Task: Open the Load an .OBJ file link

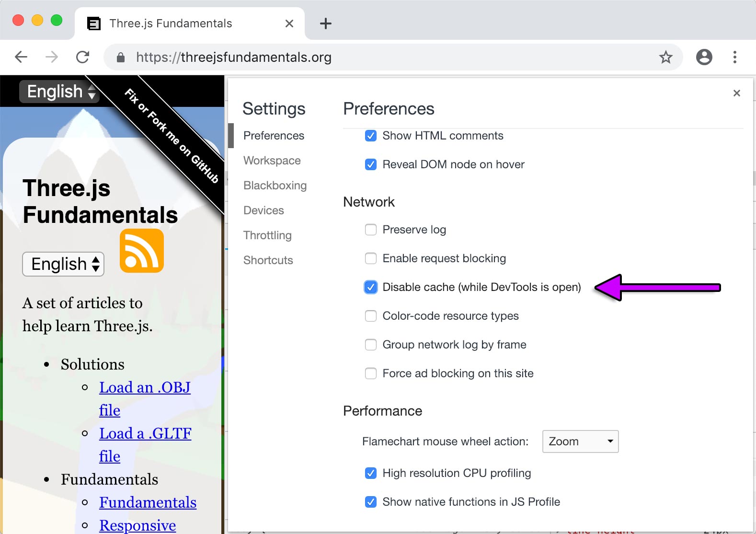Action: click(144, 388)
